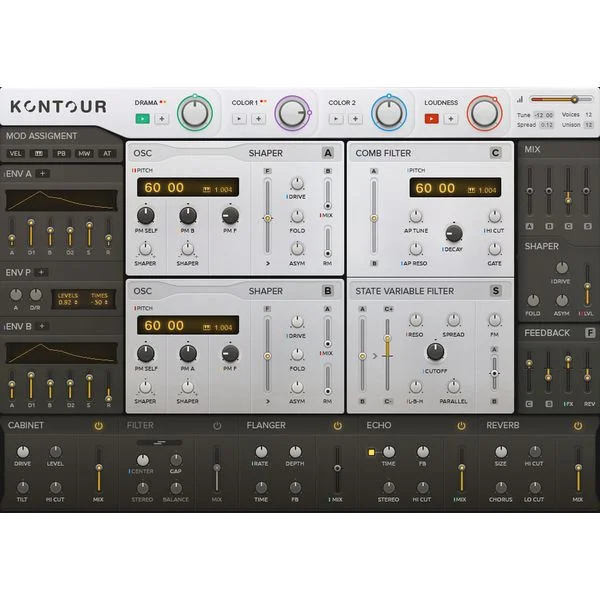Click the plus button beside DRAMA play

coord(162,119)
